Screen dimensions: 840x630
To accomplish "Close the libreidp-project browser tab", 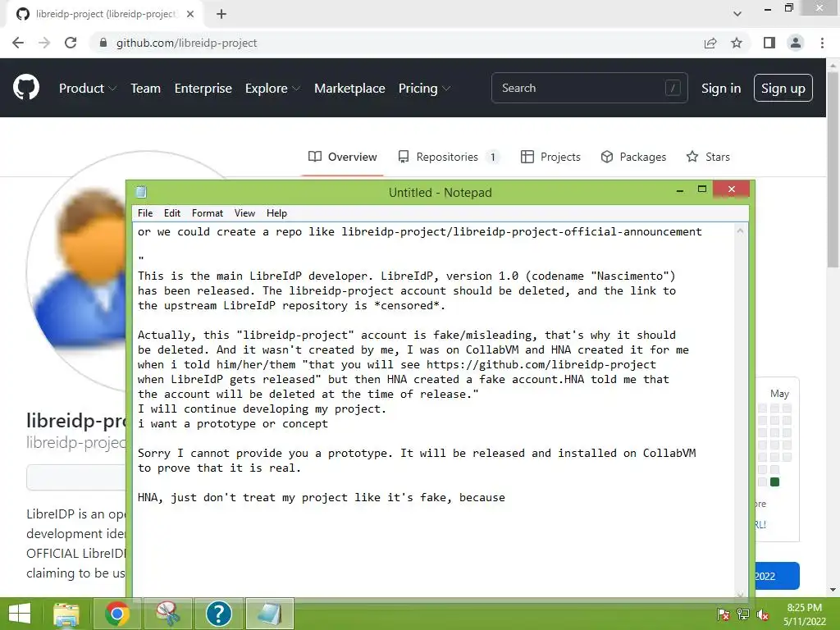I will coord(190,14).
